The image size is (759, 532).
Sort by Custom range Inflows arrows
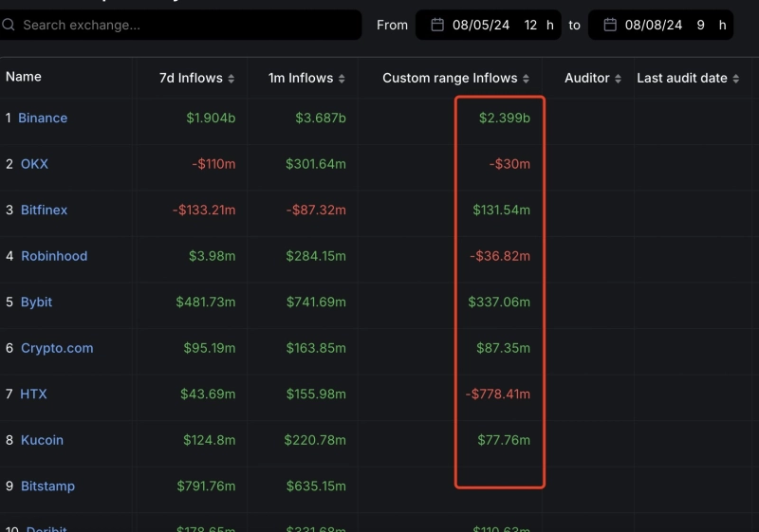(x=526, y=79)
